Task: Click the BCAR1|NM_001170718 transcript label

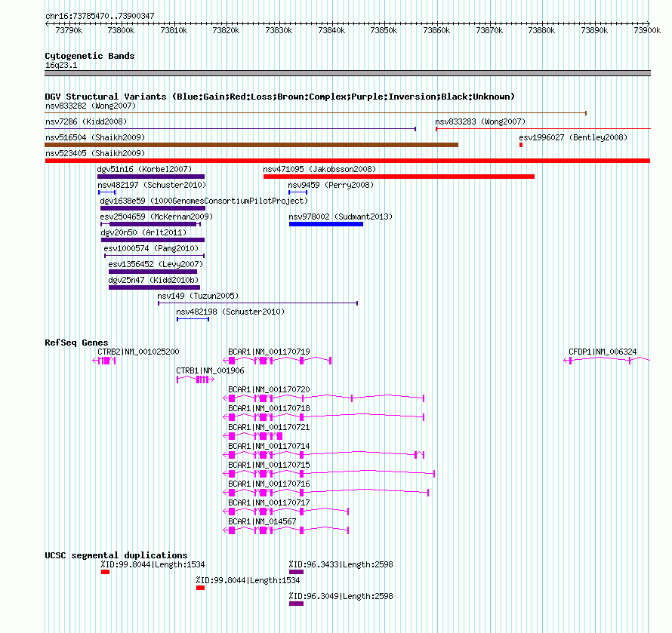Action: pos(269,408)
